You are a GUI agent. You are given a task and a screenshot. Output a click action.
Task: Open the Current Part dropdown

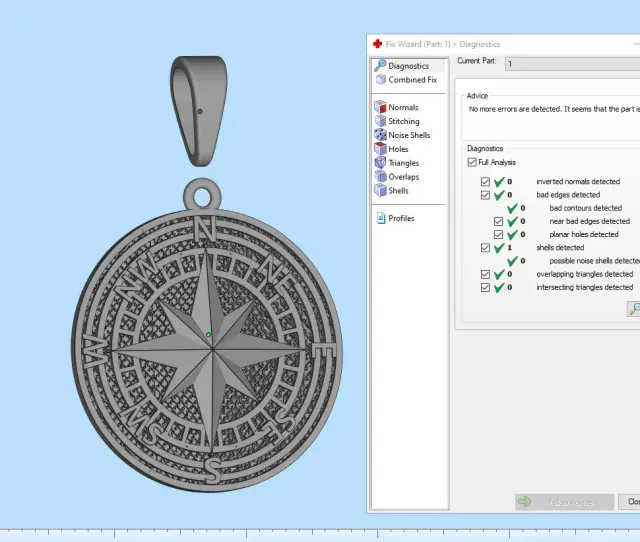(x=572, y=64)
